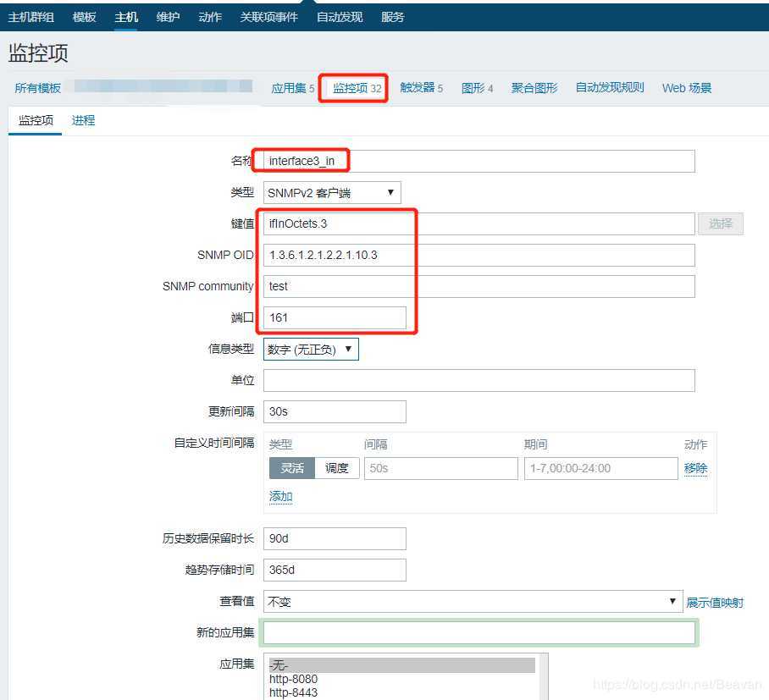
Task: Click the SNMP OID input field
Action: (479, 256)
